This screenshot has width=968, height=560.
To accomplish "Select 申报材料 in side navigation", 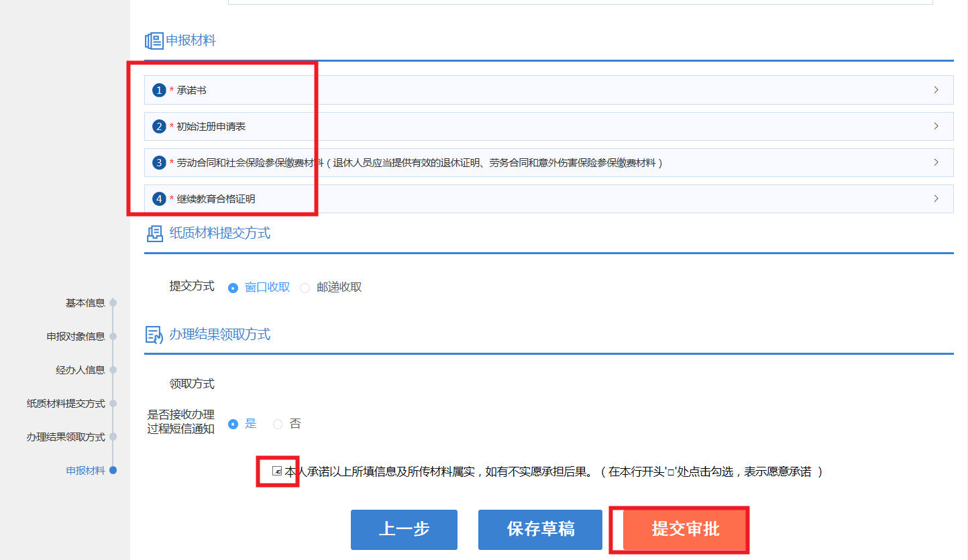I will [85, 471].
